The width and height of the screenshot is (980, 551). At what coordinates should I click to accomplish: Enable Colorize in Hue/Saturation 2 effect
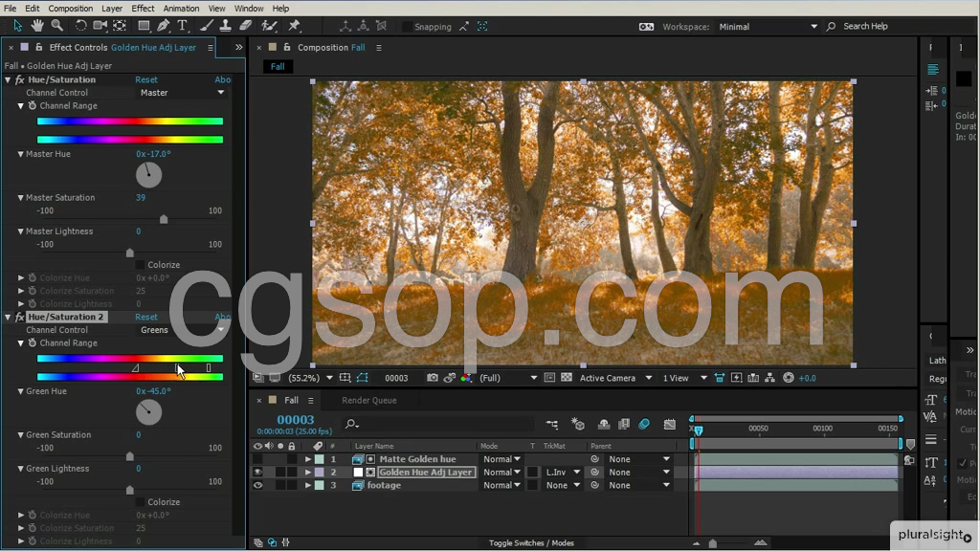[141, 502]
